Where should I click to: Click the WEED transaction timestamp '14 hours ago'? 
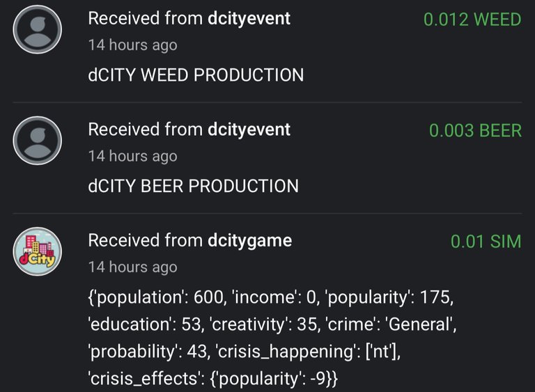133,45
